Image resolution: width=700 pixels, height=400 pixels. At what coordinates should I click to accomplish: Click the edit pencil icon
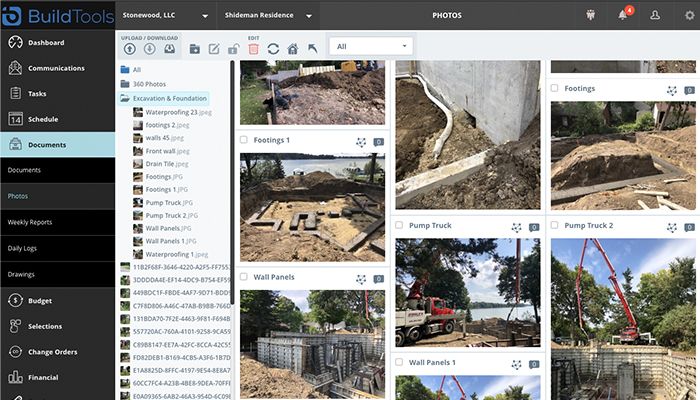(x=214, y=49)
